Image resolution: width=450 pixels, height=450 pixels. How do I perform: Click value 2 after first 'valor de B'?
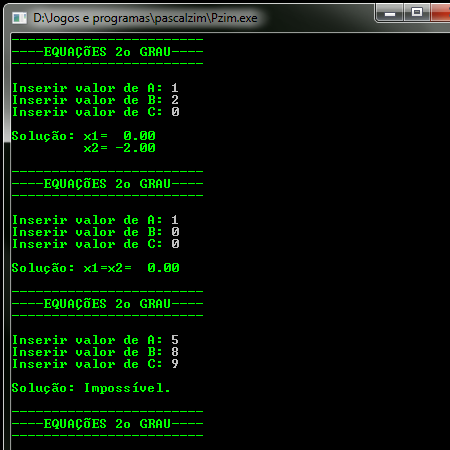tap(175, 100)
